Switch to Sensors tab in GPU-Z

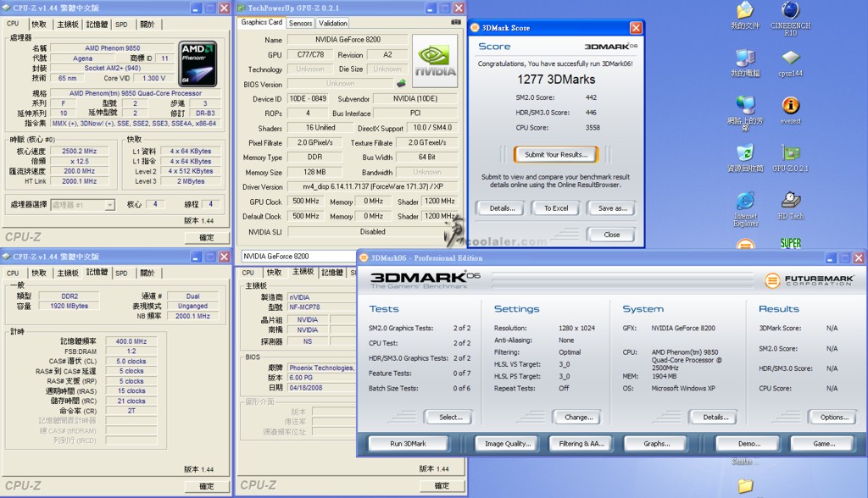click(x=300, y=23)
